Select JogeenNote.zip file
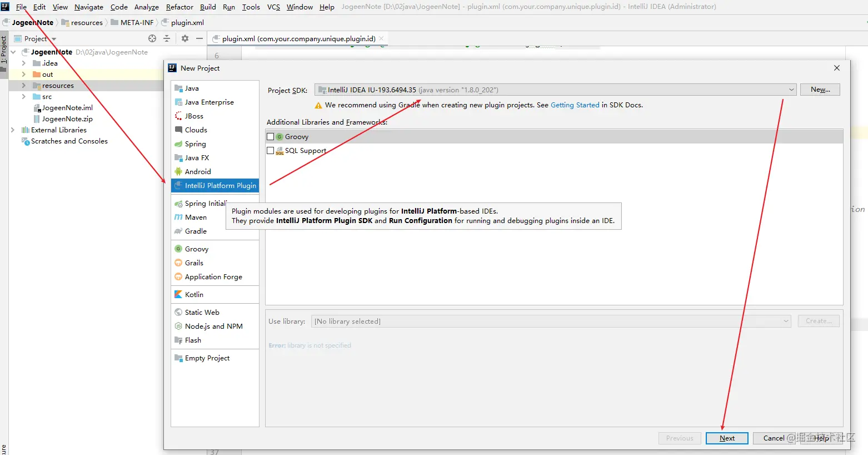 tap(63, 119)
